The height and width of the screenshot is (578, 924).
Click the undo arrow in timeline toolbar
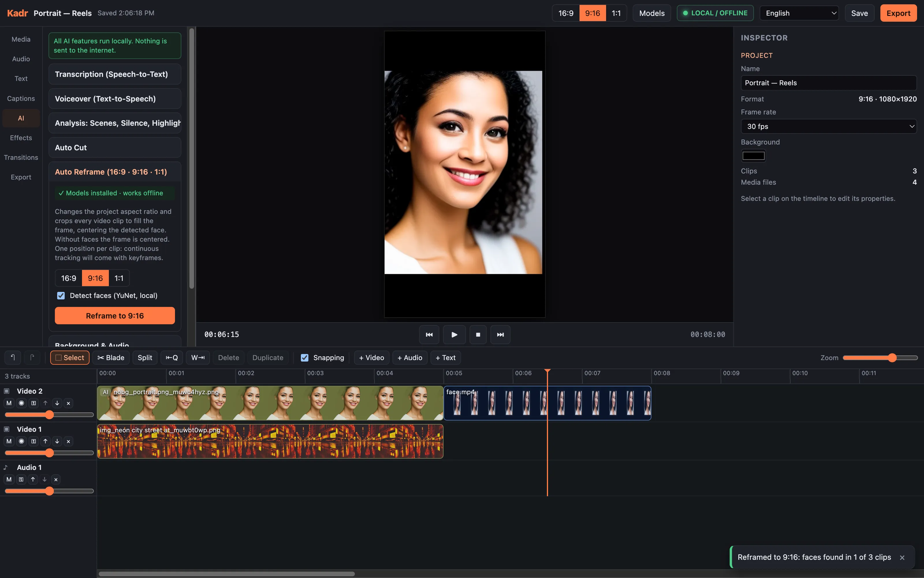pyautogui.click(x=13, y=357)
